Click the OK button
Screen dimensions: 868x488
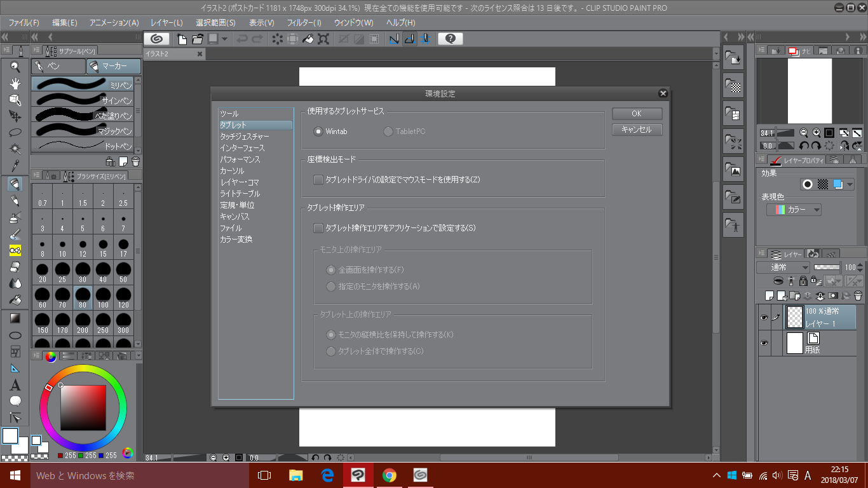pyautogui.click(x=637, y=114)
